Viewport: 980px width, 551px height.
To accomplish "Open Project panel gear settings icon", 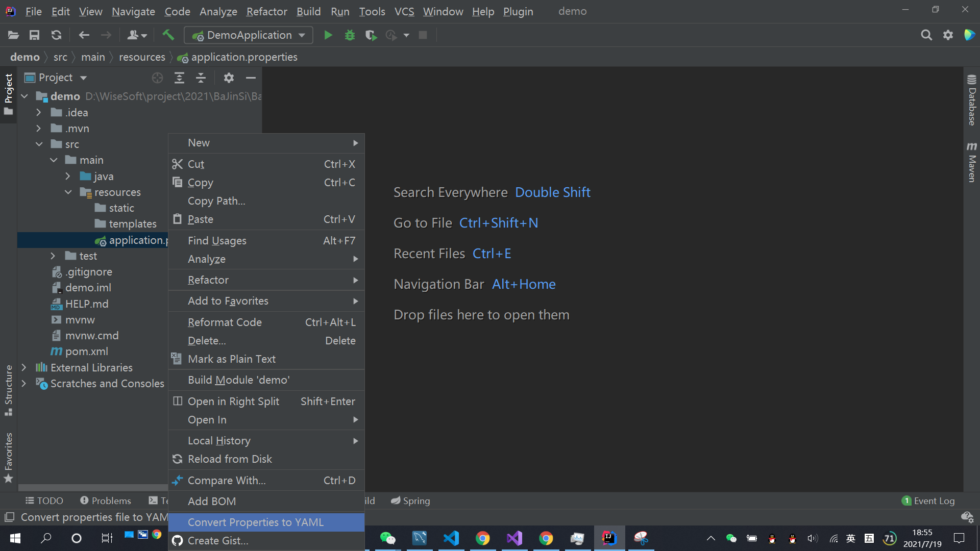I will pyautogui.click(x=229, y=78).
